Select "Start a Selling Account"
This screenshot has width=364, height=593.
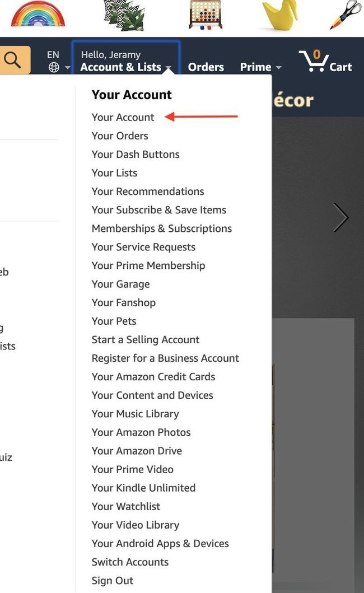tap(145, 339)
